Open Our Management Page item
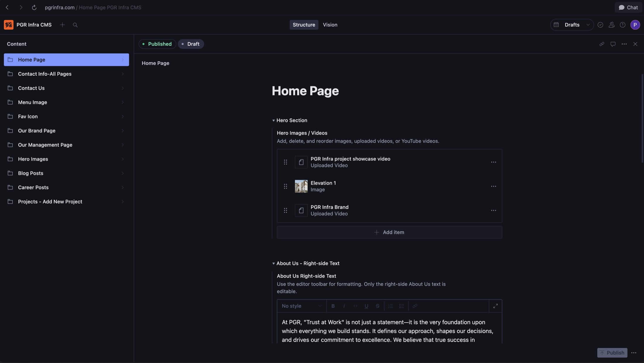The image size is (644, 363). 66,145
